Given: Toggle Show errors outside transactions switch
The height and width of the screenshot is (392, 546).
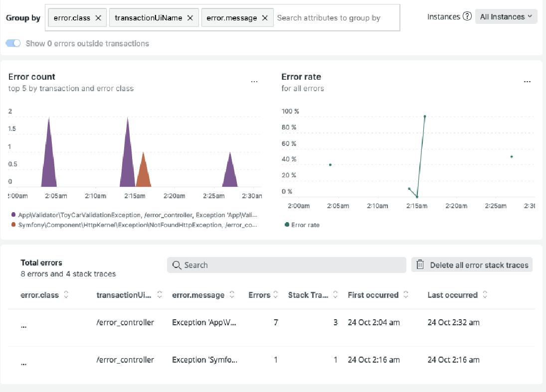Looking at the screenshot, I should [13, 43].
